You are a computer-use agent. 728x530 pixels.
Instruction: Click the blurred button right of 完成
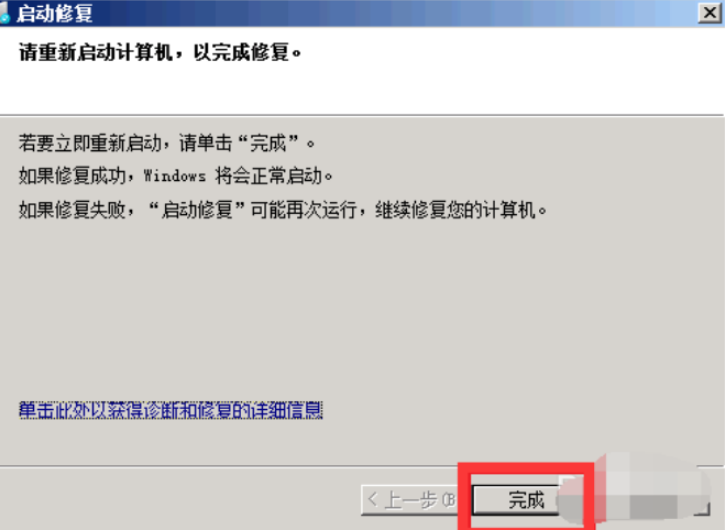[636, 500]
